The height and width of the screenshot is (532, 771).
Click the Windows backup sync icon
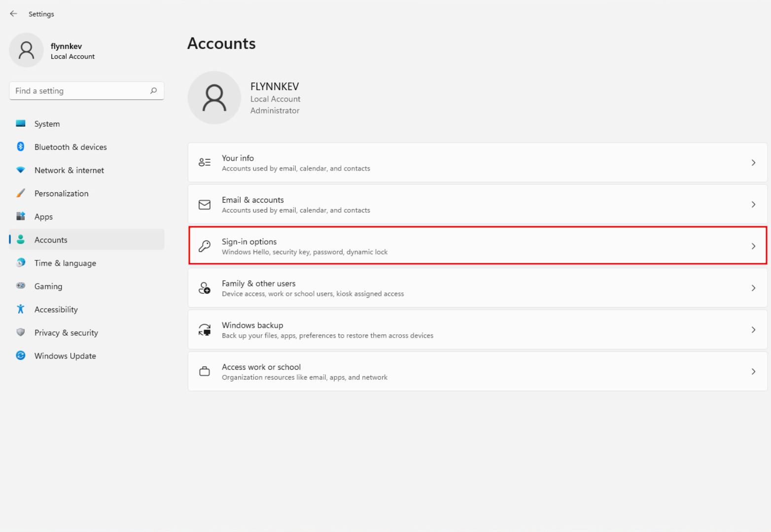tap(205, 330)
